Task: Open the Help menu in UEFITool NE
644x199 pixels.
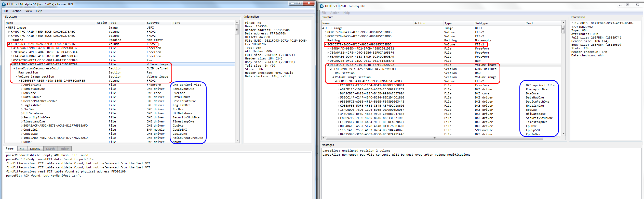Action: (39, 11)
